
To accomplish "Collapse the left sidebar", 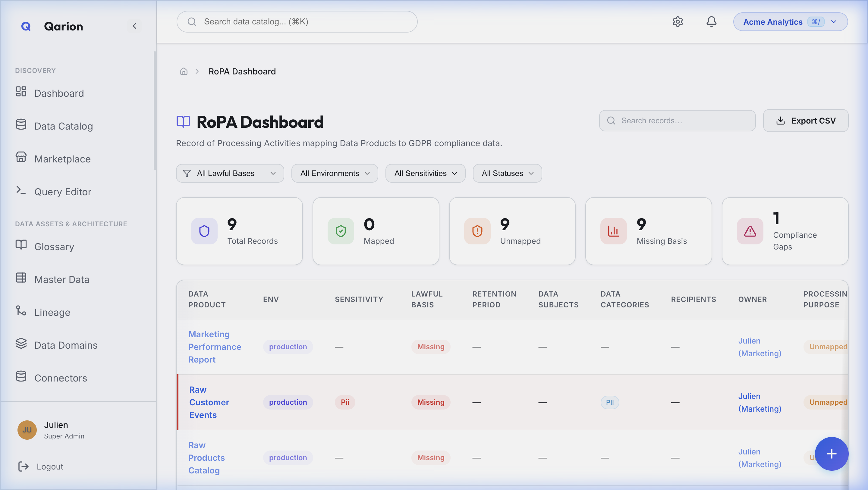I will pyautogui.click(x=134, y=26).
